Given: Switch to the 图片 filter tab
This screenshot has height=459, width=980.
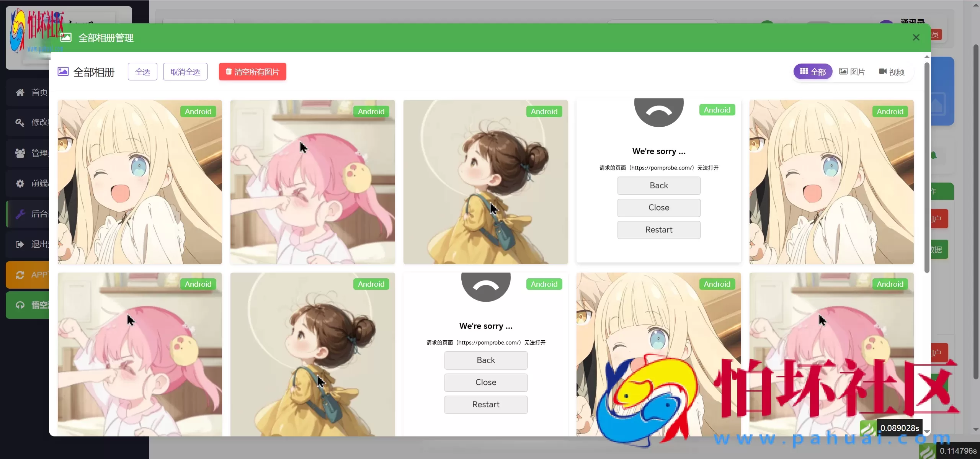Looking at the screenshot, I should pos(852,72).
